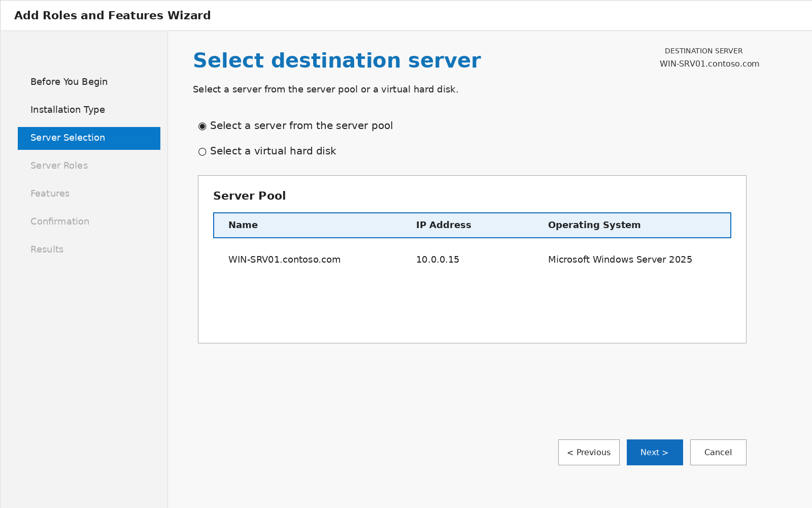The height and width of the screenshot is (508, 812).
Task: Open the Installation Type step
Action: click(x=67, y=110)
